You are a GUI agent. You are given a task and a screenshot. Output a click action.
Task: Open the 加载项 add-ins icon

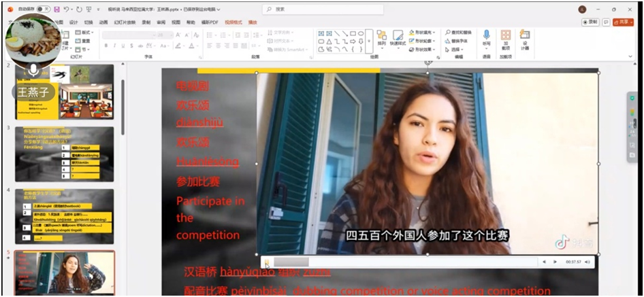point(506,37)
